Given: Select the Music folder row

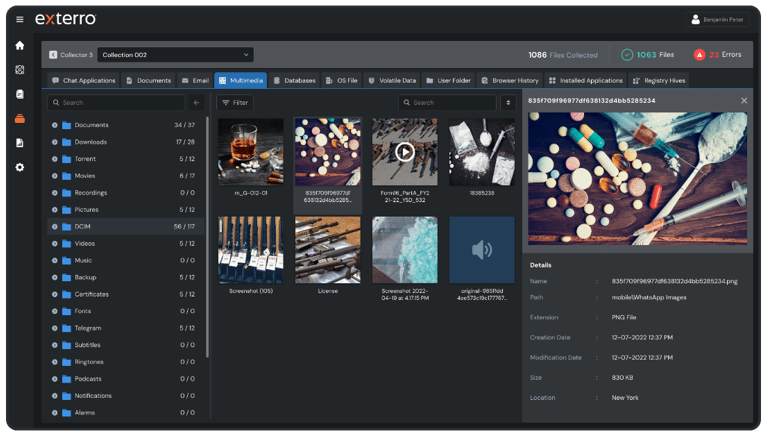Looking at the screenshot, I should pyautogui.click(x=125, y=260).
